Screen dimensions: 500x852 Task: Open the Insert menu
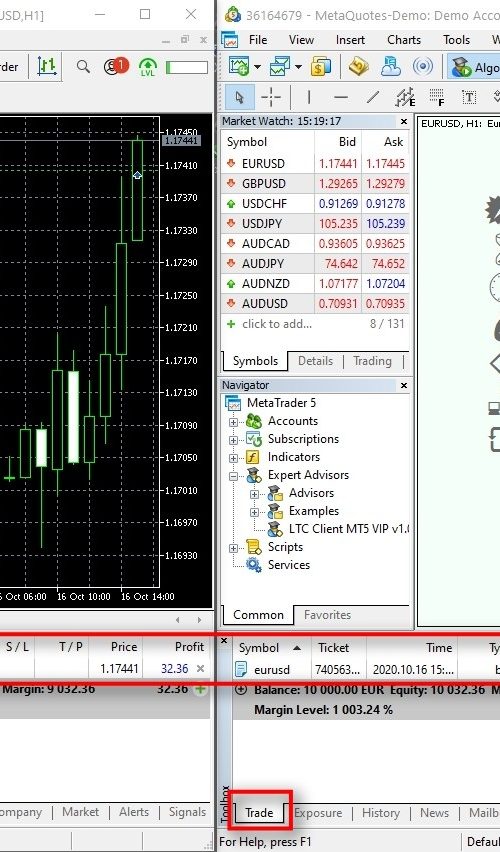[351, 40]
